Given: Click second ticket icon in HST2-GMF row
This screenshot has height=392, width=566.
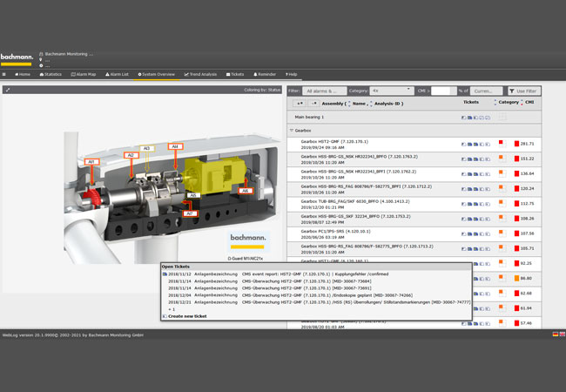Looking at the screenshot, I should coord(469,145).
